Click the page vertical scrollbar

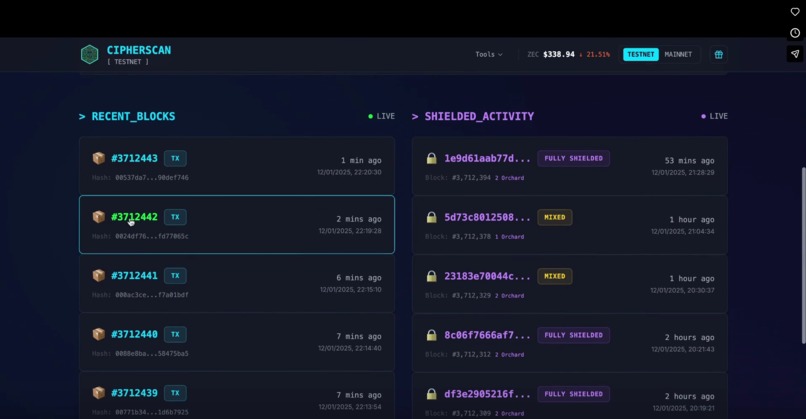[x=803, y=256]
